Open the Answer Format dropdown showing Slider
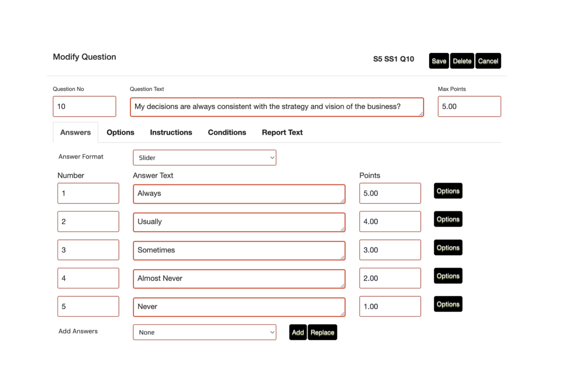Image resolution: width=569 pixels, height=392 pixels. (204, 158)
